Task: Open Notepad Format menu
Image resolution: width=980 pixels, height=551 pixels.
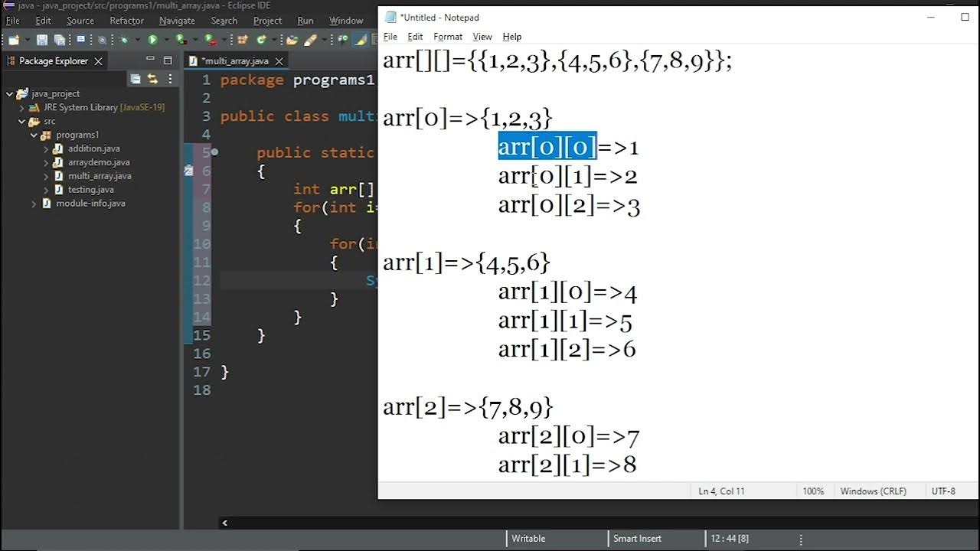Action: pyautogui.click(x=448, y=37)
